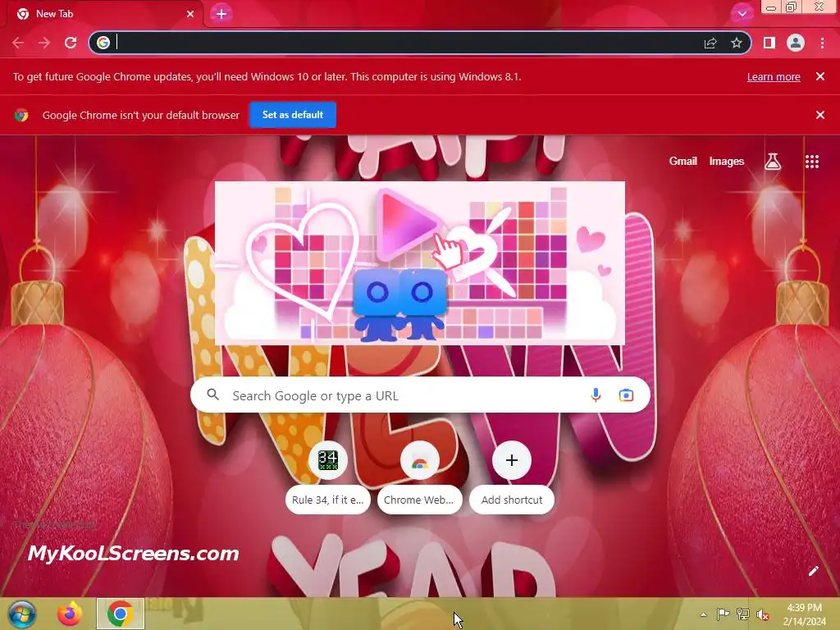Image resolution: width=840 pixels, height=630 pixels.
Task: Open the Action Center flag icon
Action: click(723, 614)
